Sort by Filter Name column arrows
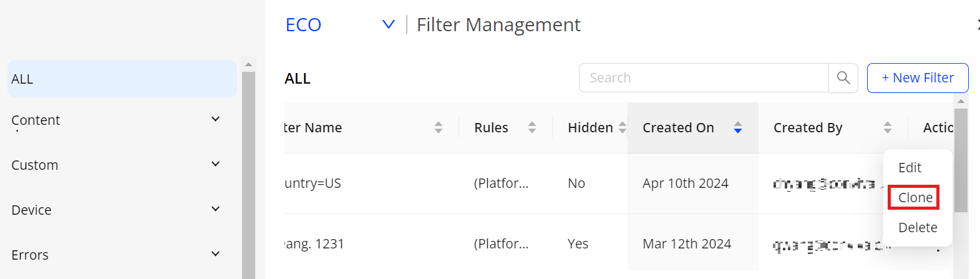 point(439,128)
